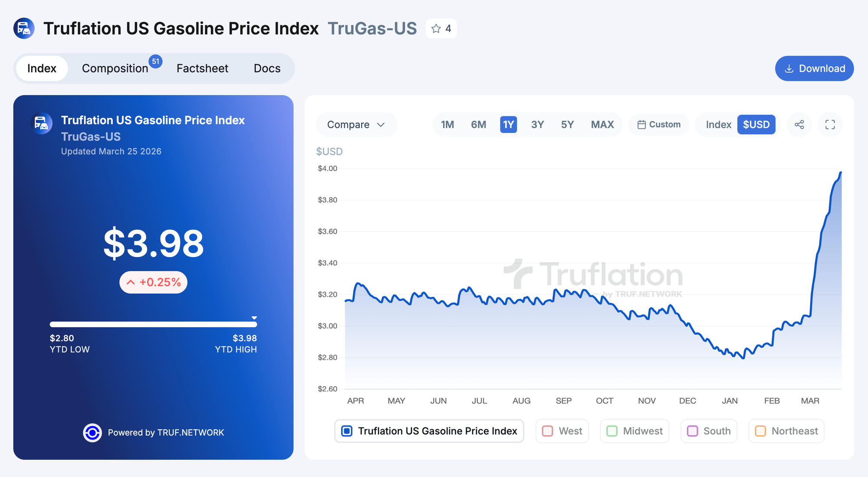The image size is (868, 477).
Task: Click the TRUF.NETWORK circular logo
Action: point(92,433)
